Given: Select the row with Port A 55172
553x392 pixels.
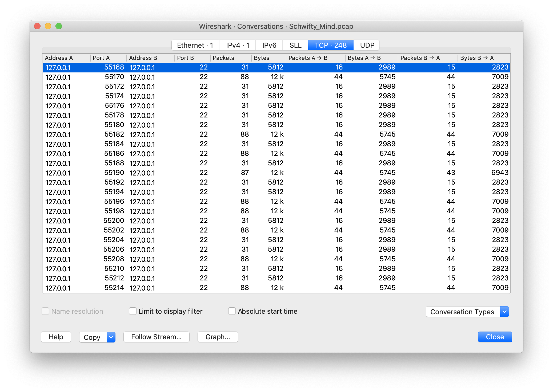Looking at the screenshot, I should click(276, 87).
